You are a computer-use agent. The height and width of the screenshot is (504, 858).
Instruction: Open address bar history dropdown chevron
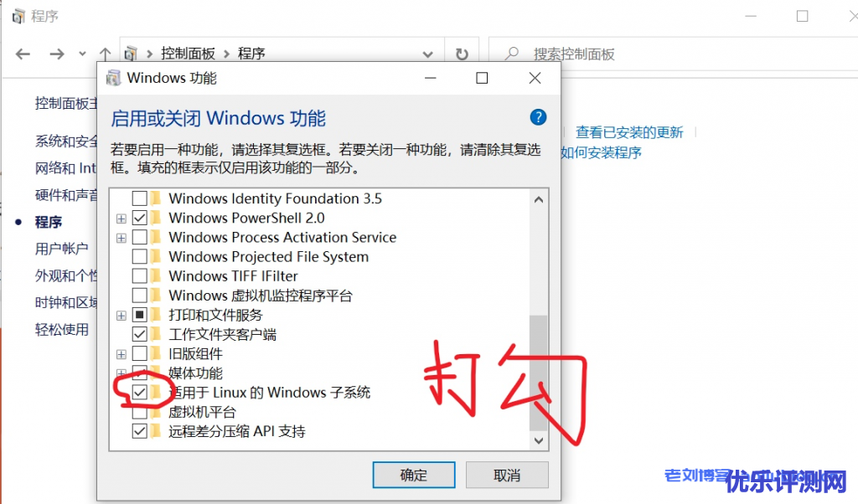click(x=428, y=54)
